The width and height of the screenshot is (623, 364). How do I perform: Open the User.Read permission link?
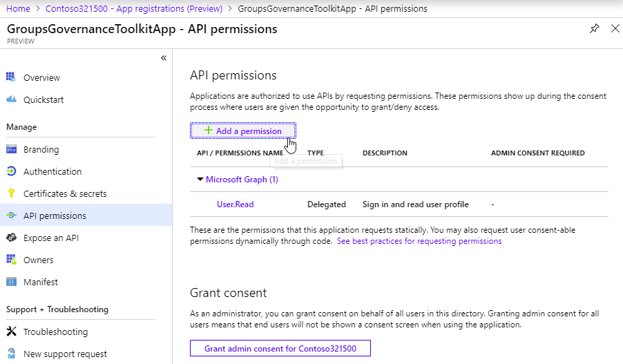[x=235, y=204]
